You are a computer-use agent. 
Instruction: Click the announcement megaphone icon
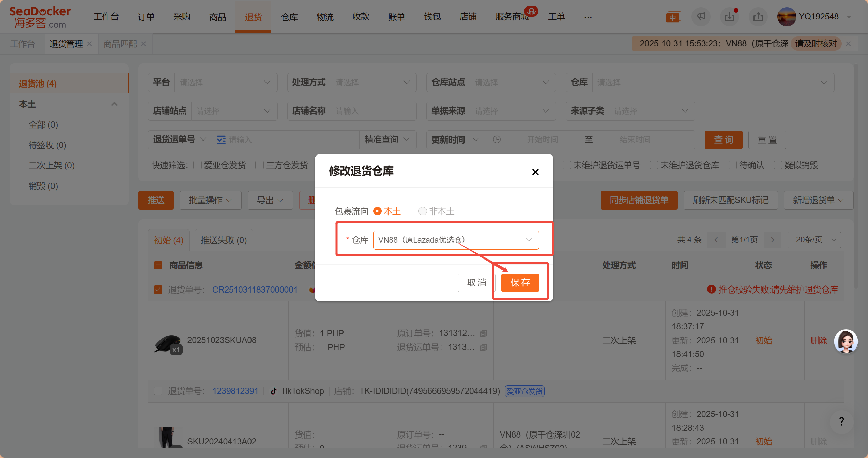[701, 16]
